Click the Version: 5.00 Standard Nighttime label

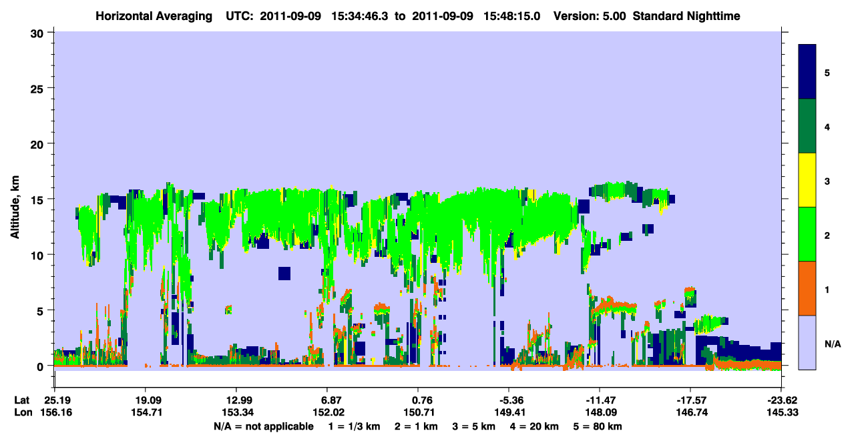(x=647, y=15)
